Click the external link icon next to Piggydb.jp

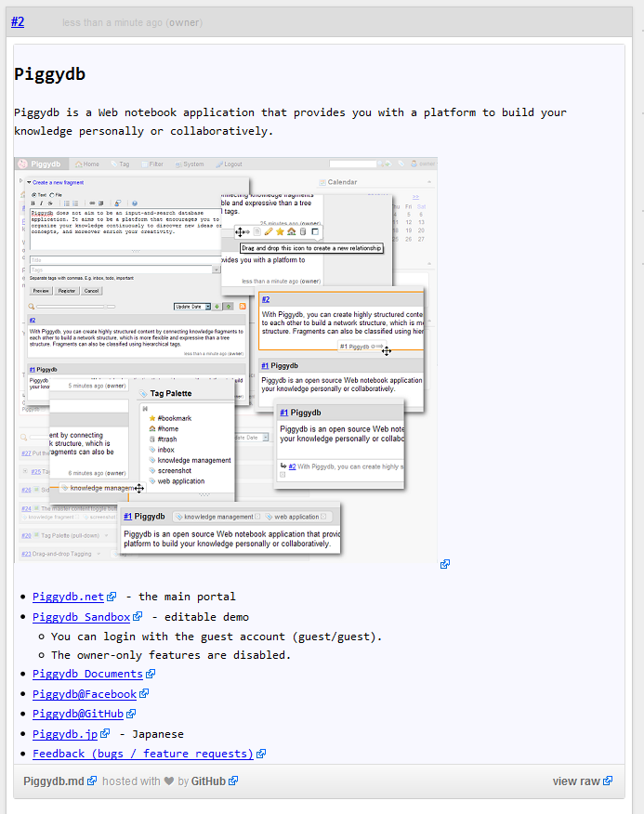coord(106,734)
